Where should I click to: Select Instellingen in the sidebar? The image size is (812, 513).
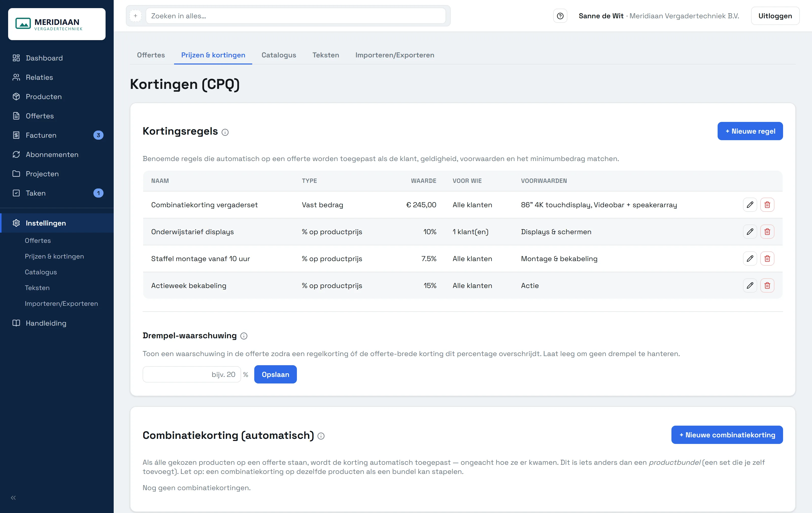click(x=57, y=223)
